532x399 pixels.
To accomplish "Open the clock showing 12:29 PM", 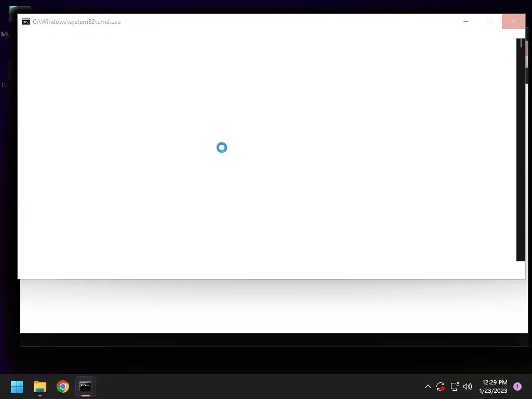I will (x=493, y=387).
